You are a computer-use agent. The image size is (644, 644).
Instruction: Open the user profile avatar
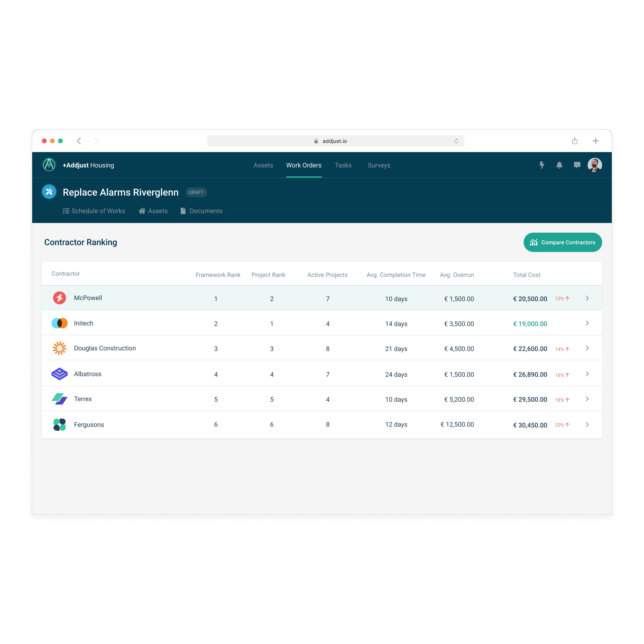tap(595, 165)
